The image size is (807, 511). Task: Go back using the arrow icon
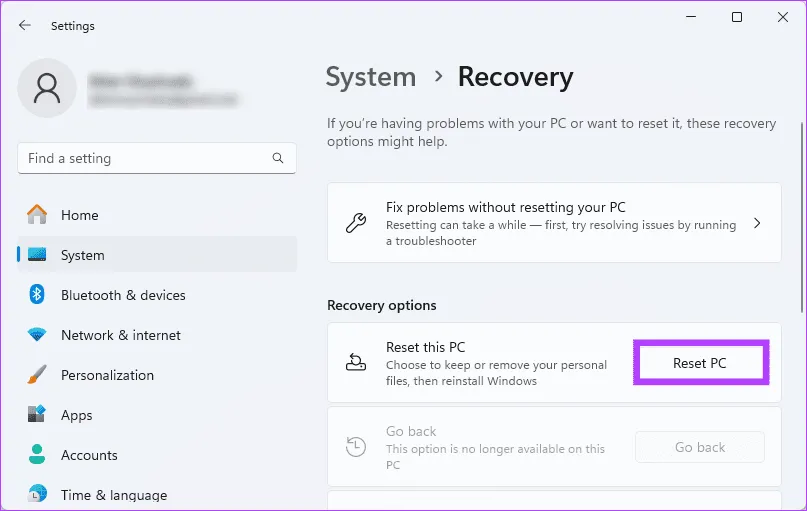(25, 25)
